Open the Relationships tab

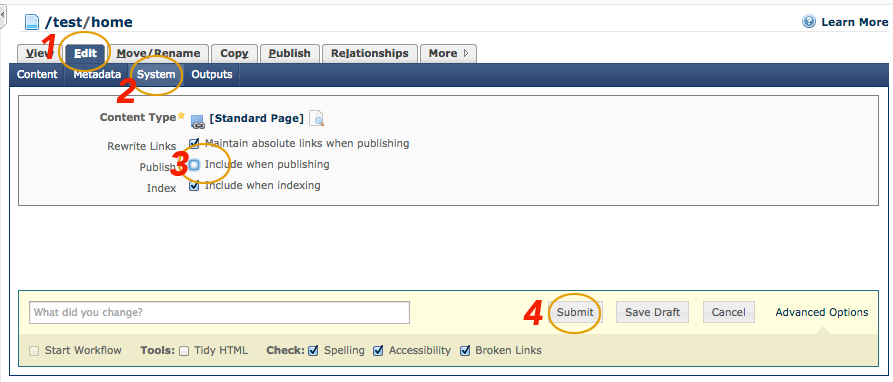pos(370,54)
